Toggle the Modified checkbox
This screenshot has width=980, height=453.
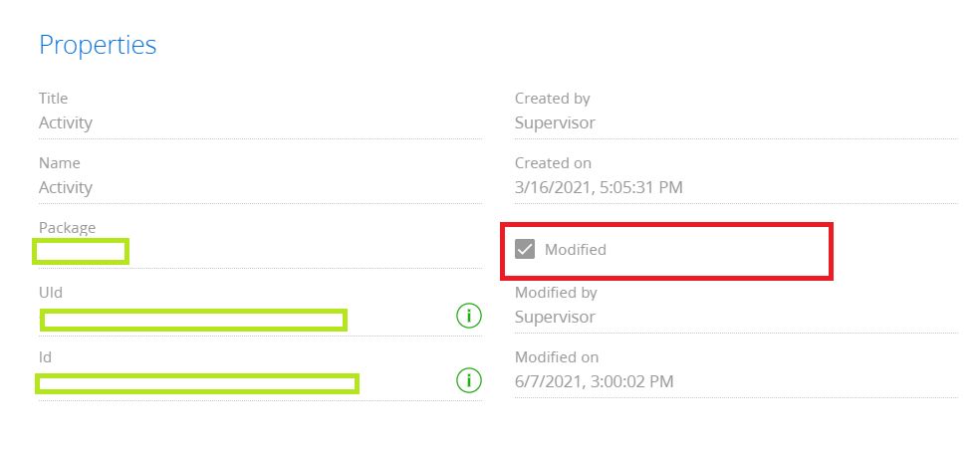[525, 249]
